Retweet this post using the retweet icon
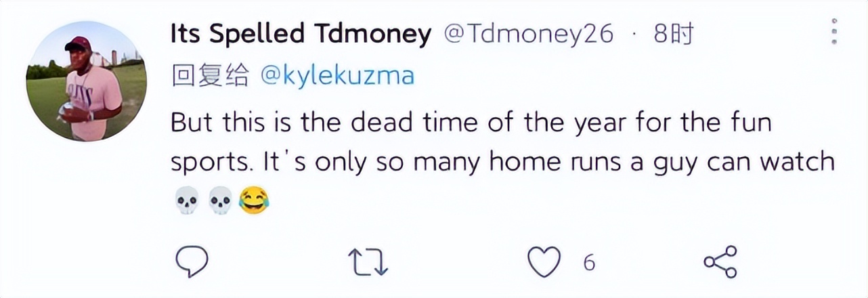Image resolution: width=868 pixels, height=298 pixels. [x=368, y=262]
